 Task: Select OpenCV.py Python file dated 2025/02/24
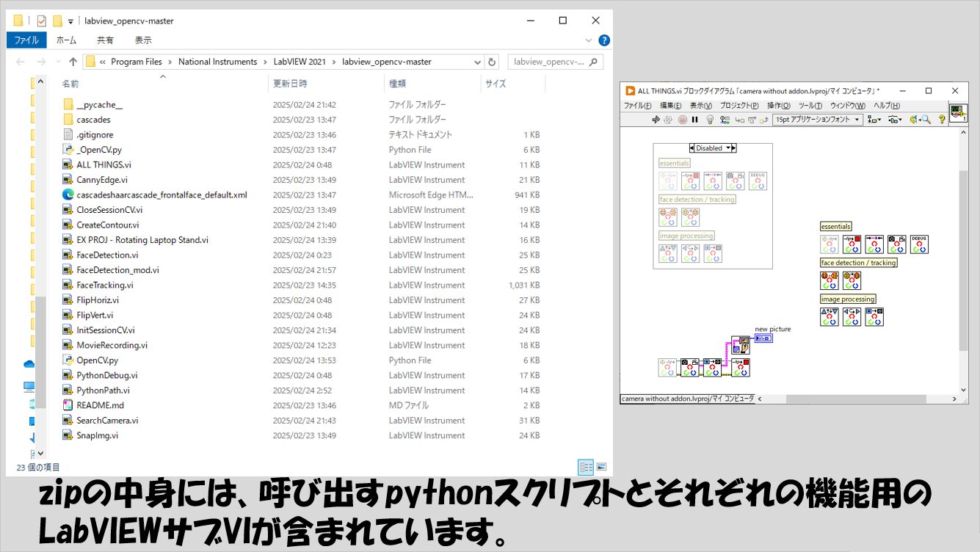(97, 360)
